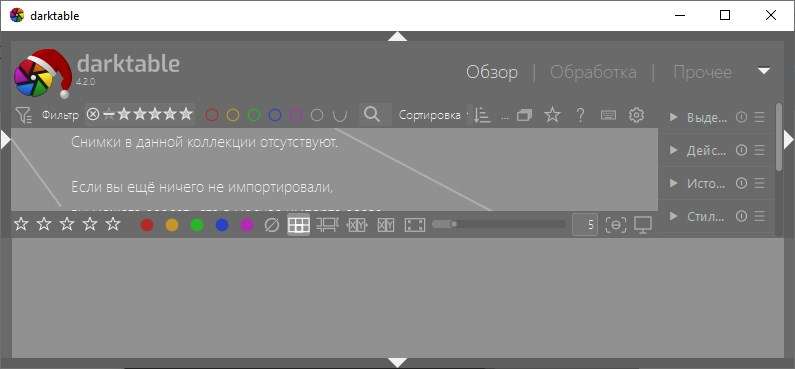Switch to the Обработка view
Screen dimensions: 795x369
point(593,72)
